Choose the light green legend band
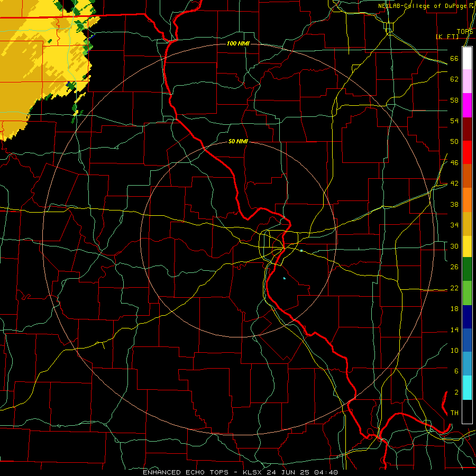Screen dimensions: 476x476 tap(467, 293)
